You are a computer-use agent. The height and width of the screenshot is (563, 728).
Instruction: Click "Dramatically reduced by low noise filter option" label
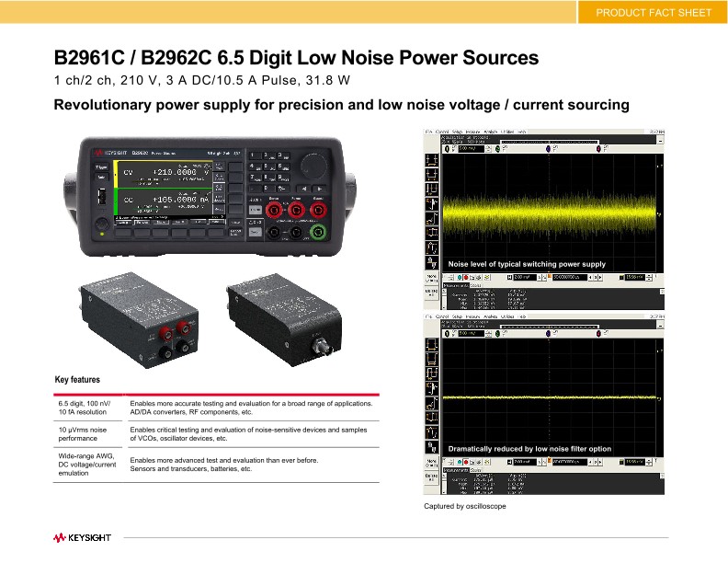(x=529, y=449)
